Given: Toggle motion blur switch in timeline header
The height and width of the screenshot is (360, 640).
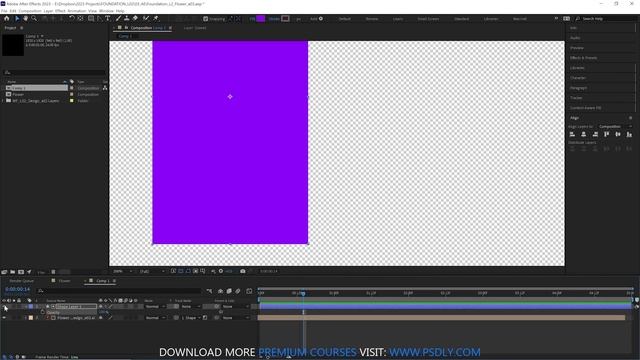Looking at the screenshot, I should click(238, 291).
